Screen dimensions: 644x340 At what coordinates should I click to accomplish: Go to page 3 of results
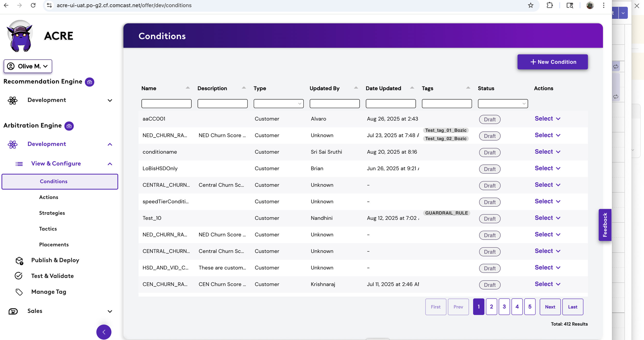point(504,307)
